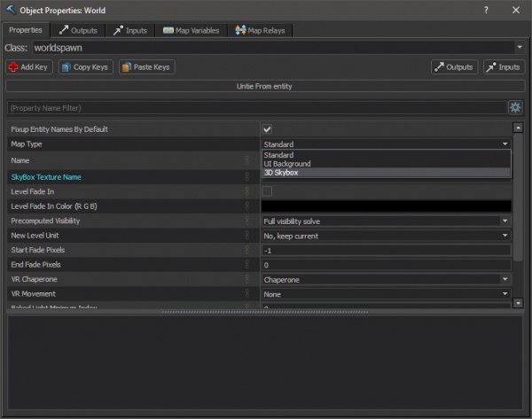Click link icon on VR Movement row

tap(247, 293)
